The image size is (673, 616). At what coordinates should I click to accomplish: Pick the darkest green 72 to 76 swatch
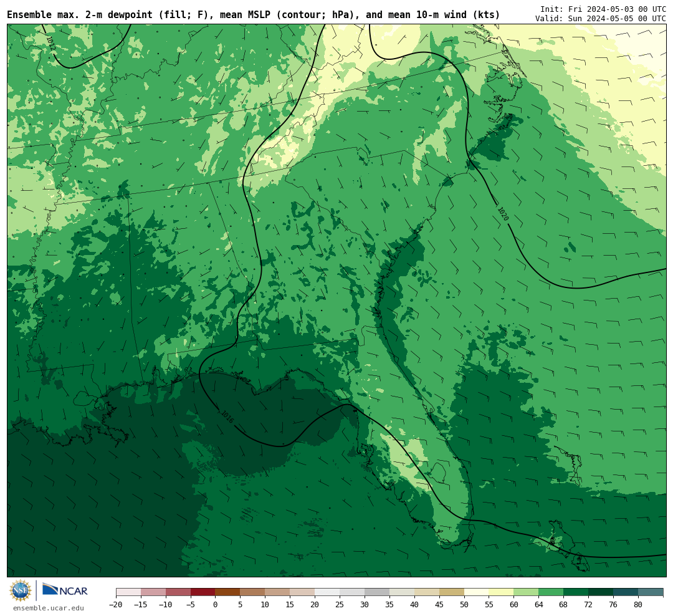[601, 592]
